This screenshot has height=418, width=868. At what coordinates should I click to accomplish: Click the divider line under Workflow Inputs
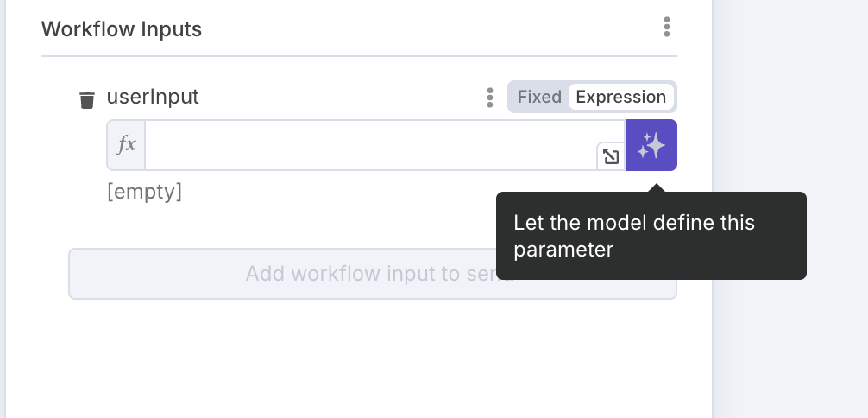[359, 56]
